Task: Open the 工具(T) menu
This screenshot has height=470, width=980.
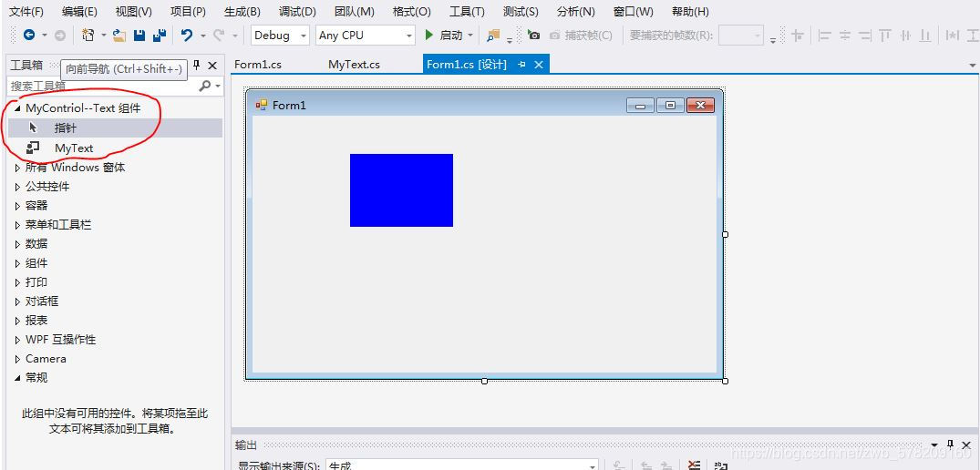Action: tap(467, 11)
